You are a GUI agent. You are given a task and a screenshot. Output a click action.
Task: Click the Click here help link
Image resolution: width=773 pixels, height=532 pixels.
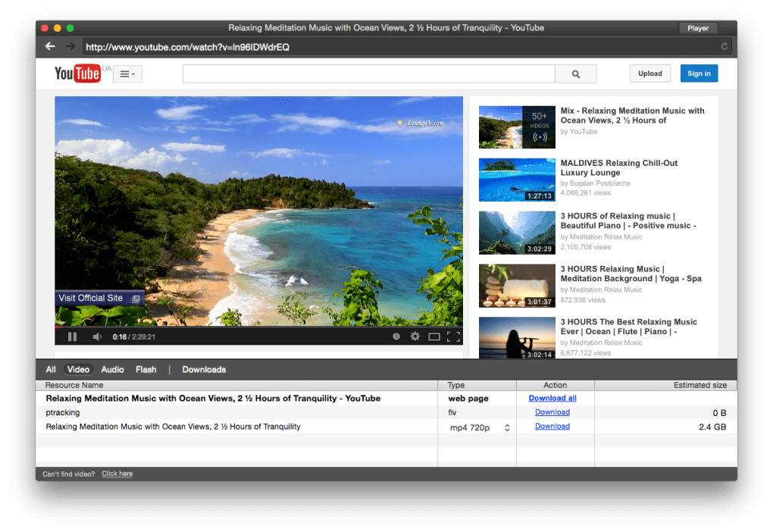117,474
